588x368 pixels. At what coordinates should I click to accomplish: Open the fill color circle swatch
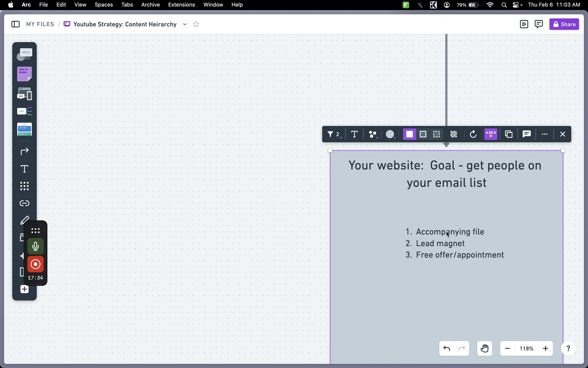390,134
